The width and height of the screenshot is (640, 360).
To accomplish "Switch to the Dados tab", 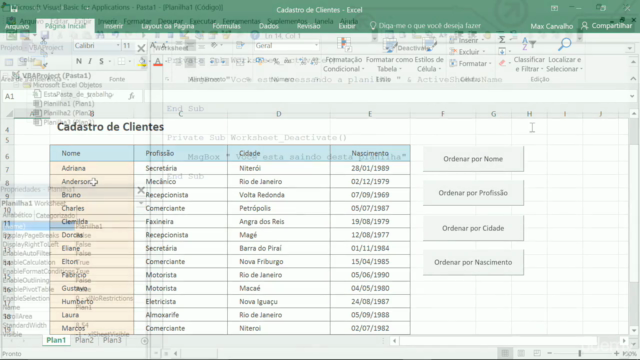I will coord(269,26).
